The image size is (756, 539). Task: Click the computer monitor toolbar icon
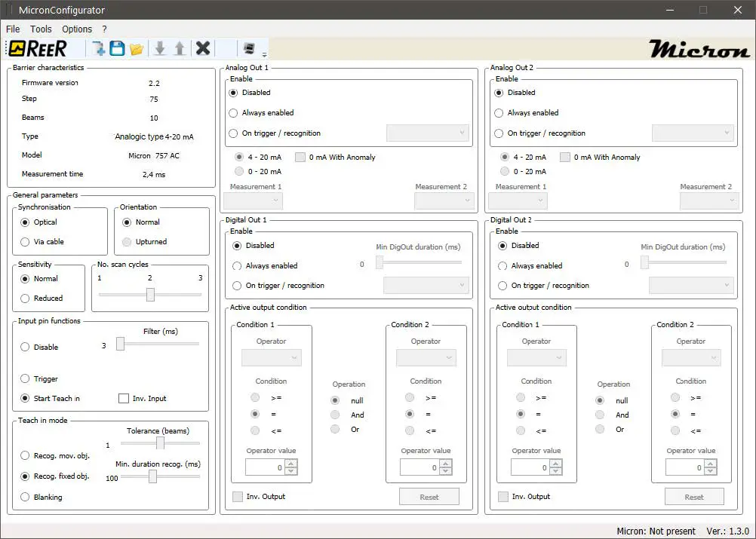[249, 48]
